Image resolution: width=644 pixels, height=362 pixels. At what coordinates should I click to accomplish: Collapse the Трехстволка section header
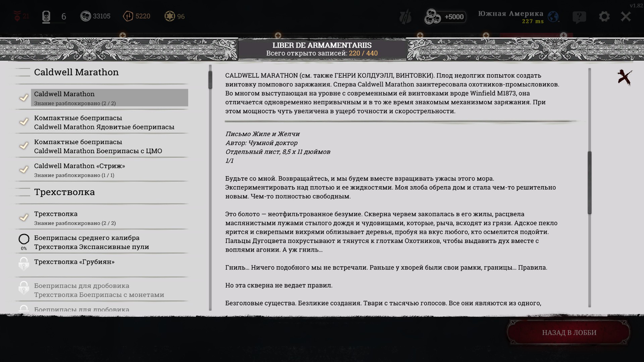tap(64, 192)
